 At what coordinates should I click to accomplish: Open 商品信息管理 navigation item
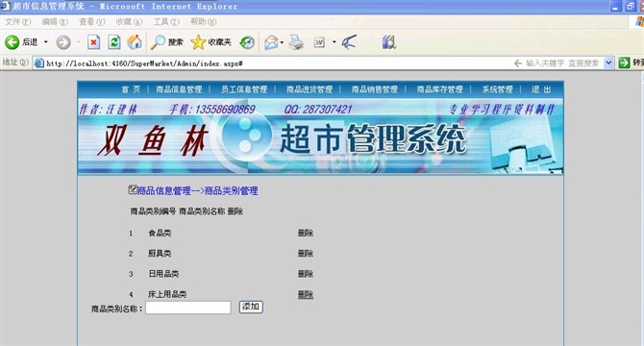coord(179,89)
